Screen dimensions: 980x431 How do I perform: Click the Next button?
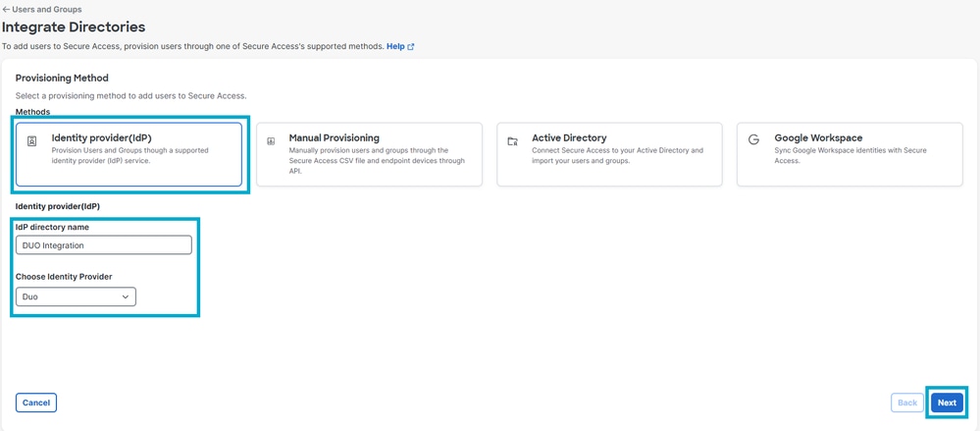coord(947,403)
